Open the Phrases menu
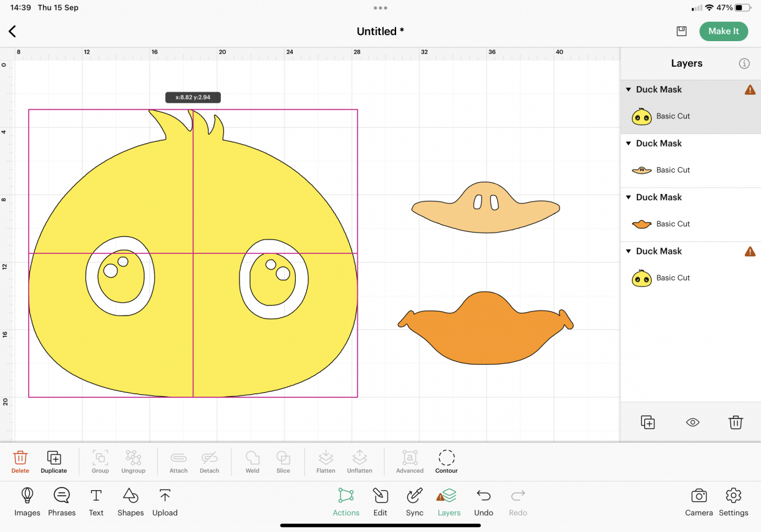This screenshot has width=761, height=532. (x=62, y=502)
